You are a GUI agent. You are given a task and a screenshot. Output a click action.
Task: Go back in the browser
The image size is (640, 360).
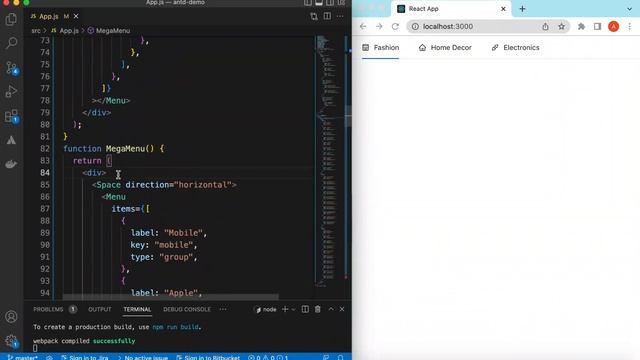click(363, 26)
